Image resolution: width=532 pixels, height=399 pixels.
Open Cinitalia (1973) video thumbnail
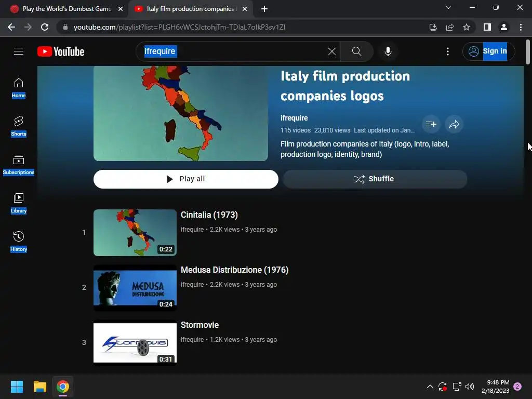pyautogui.click(x=135, y=232)
